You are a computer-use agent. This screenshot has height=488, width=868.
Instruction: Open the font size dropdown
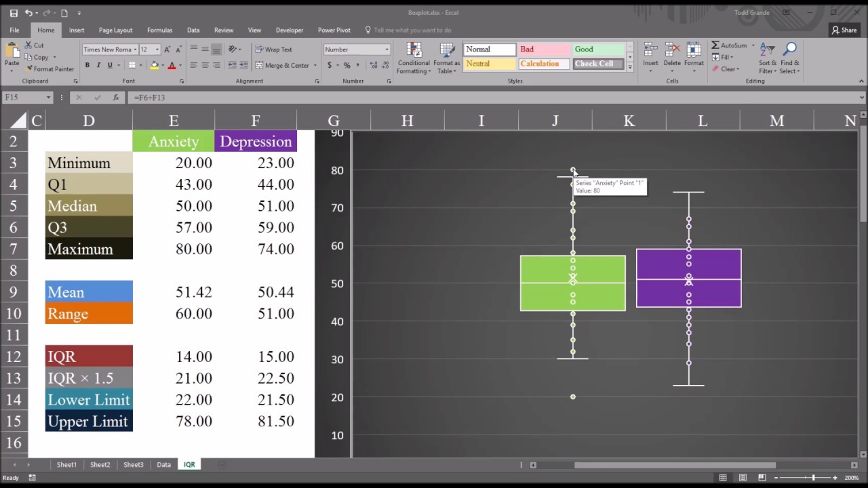pos(157,49)
